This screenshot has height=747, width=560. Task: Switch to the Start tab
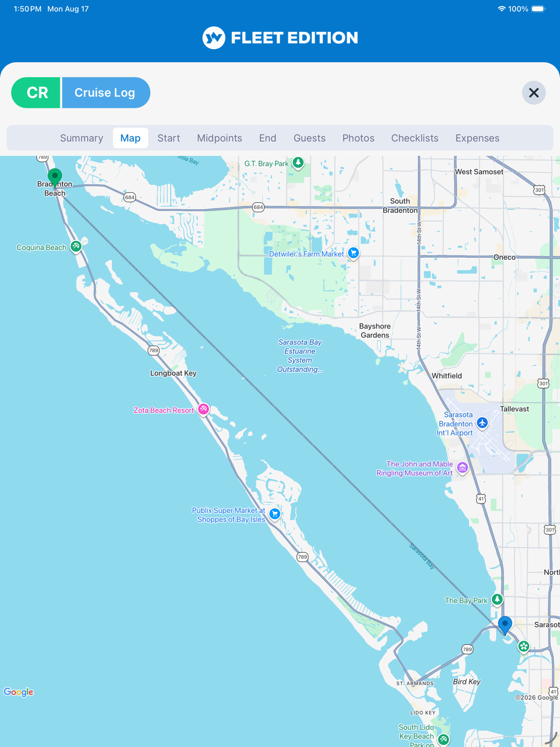point(168,138)
